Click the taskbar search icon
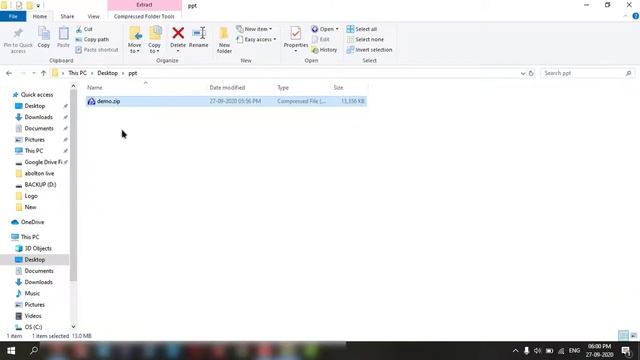 (34, 351)
